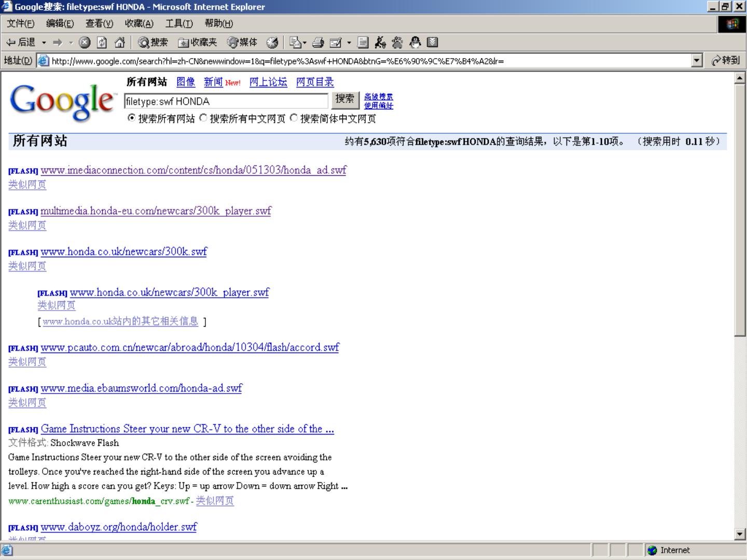The height and width of the screenshot is (560, 747).
Task: Open the pcauto.com.cn accord.swf result
Action: click(190, 347)
